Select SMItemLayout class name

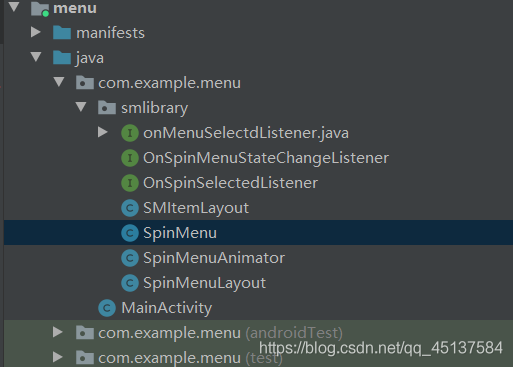pyautogui.click(x=196, y=208)
